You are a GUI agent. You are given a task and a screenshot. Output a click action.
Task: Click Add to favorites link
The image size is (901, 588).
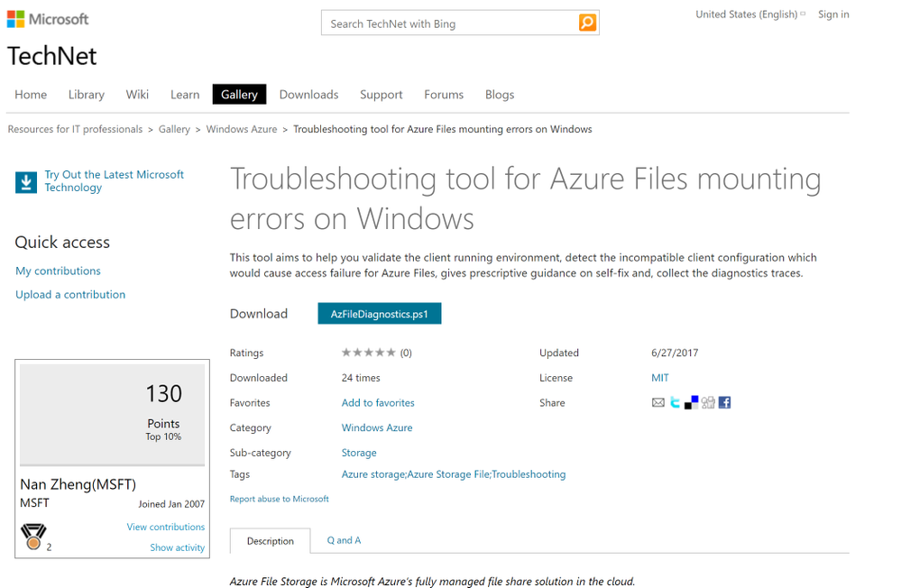(378, 402)
